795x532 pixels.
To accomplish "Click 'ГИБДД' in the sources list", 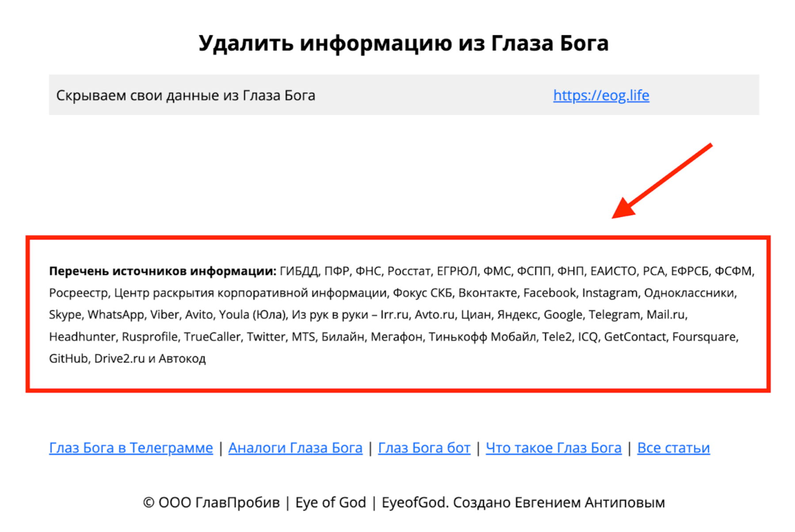I will [299, 271].
